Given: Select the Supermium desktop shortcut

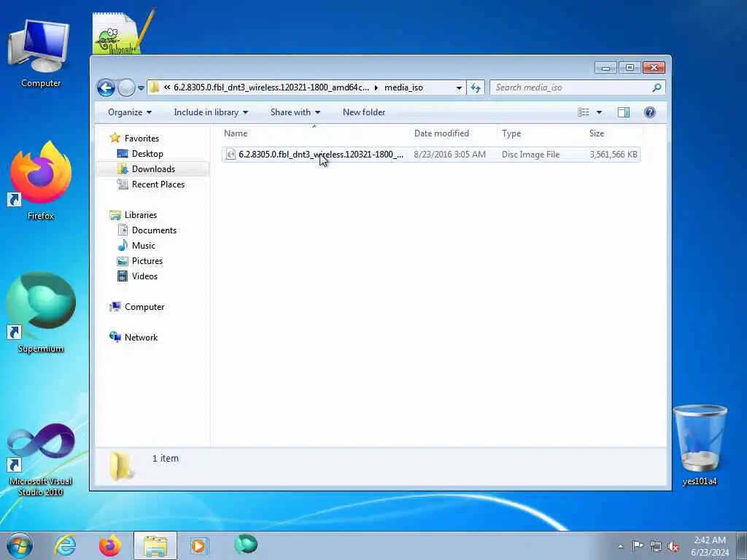Looking at the screenshot, I should (x=41, y=314).
